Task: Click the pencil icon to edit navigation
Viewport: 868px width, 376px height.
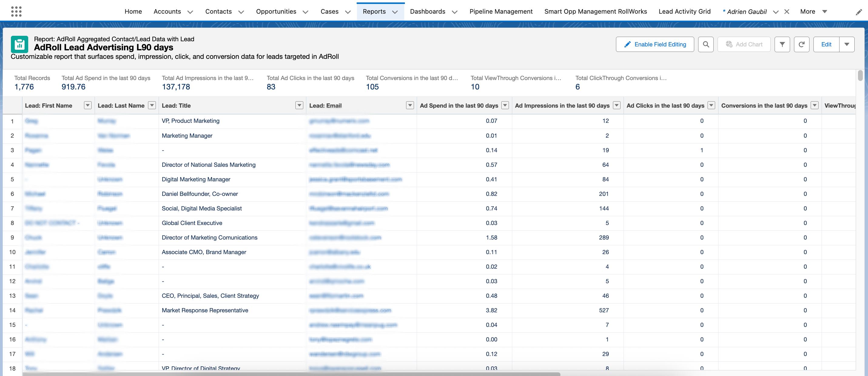Action: click(x=859, y=12)
